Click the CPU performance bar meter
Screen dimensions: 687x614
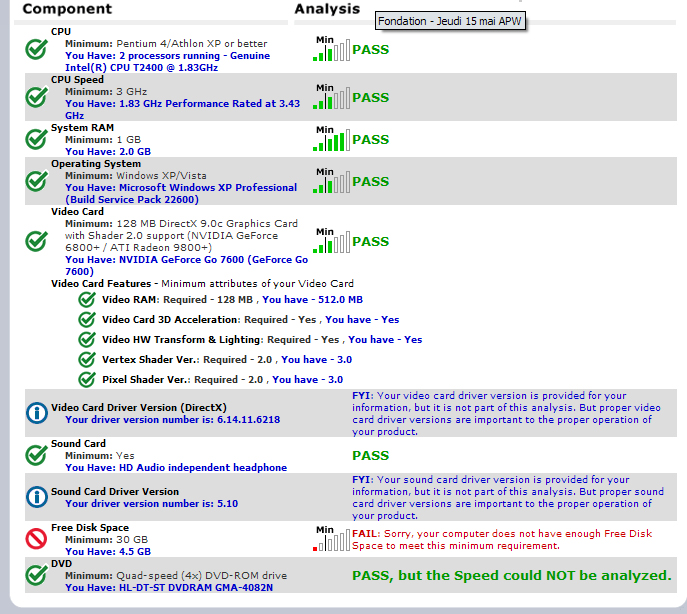click(331, 49)
